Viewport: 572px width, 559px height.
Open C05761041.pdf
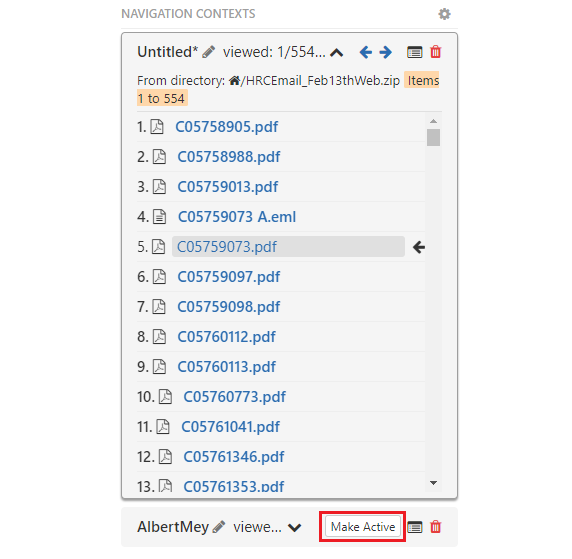coord(231,427)
